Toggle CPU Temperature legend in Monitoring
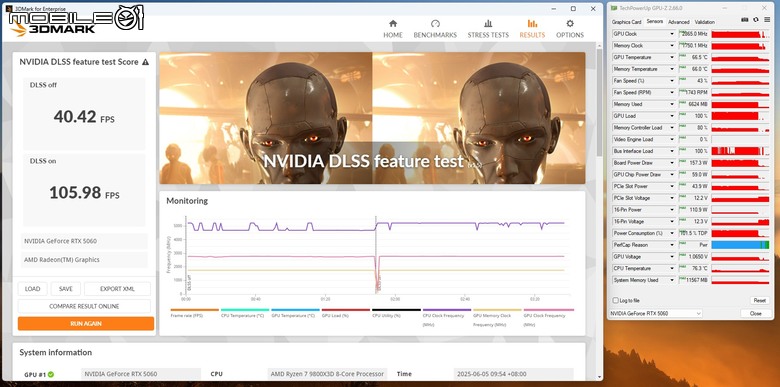The image size is (780, 387). 245,313
